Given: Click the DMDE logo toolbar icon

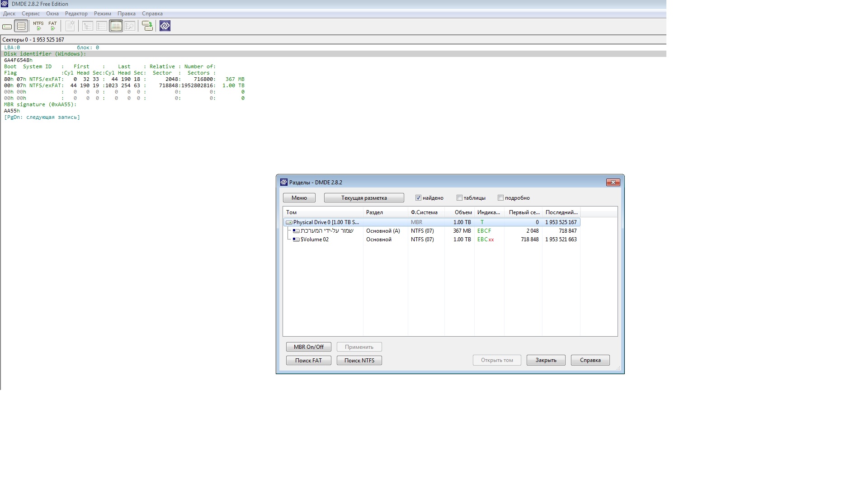Looking at the screenshot, I should point(165,26).
